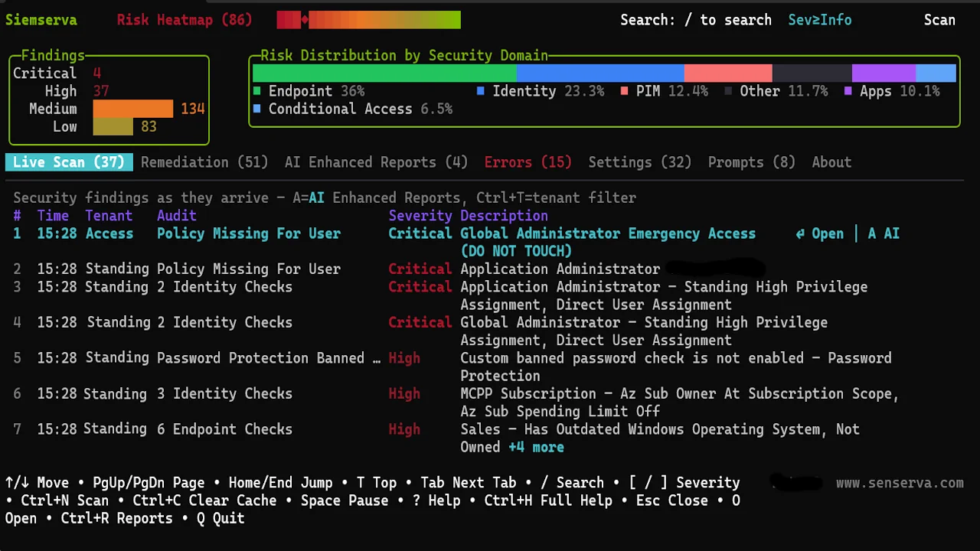Toggle the Sev≥Info severity filter
980x551 pixels.
[819, 19]
